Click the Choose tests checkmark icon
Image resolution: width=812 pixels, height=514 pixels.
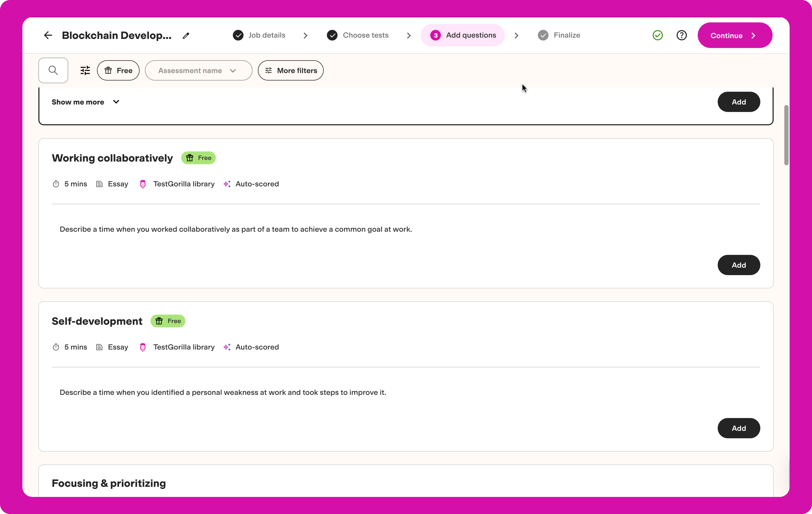click(x=332, y=35)
